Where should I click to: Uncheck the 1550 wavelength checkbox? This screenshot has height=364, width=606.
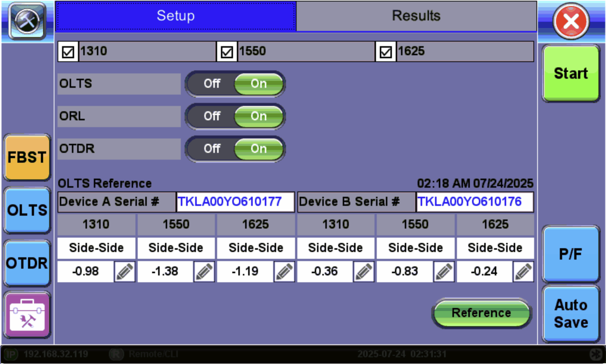[227, 51]
